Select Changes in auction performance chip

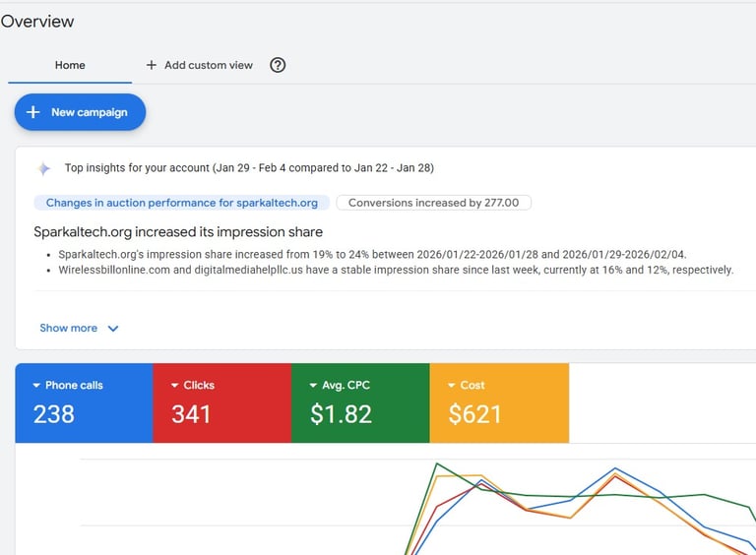[x=181, y=203]
